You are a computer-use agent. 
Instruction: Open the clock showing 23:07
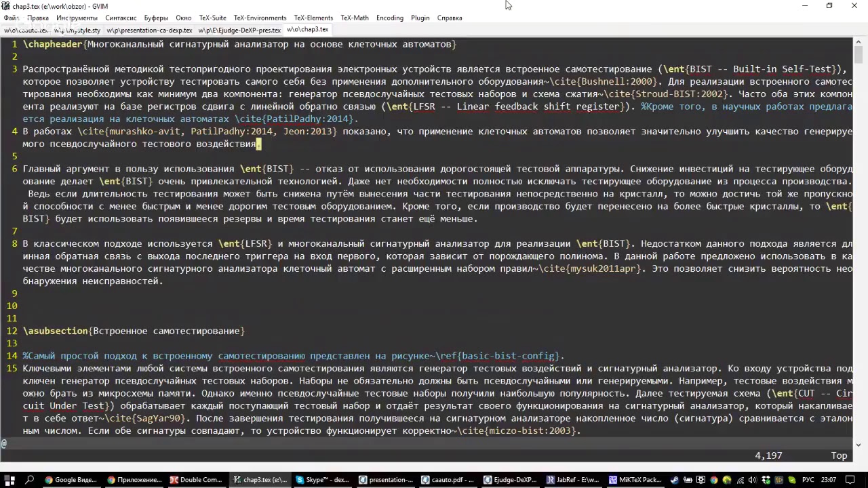pos(829,480)
